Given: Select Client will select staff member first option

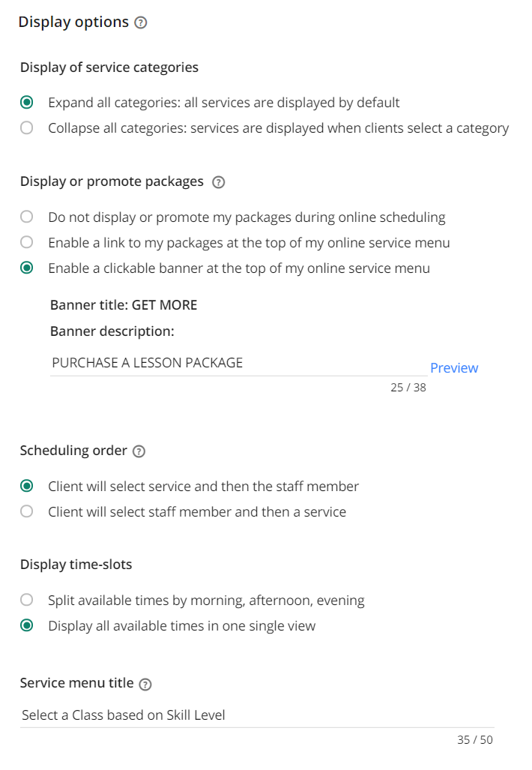Looking at the screenshot, I should [27, 511].
